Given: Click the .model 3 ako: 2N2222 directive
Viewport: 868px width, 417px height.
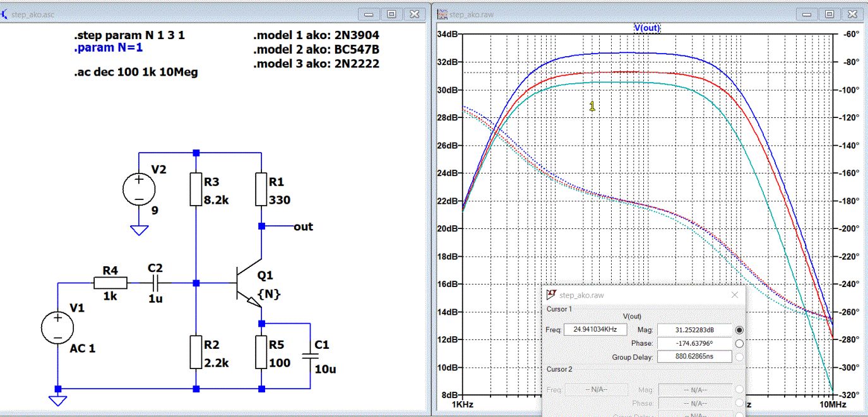Looking at the screenshot, I should pos(316,64).
